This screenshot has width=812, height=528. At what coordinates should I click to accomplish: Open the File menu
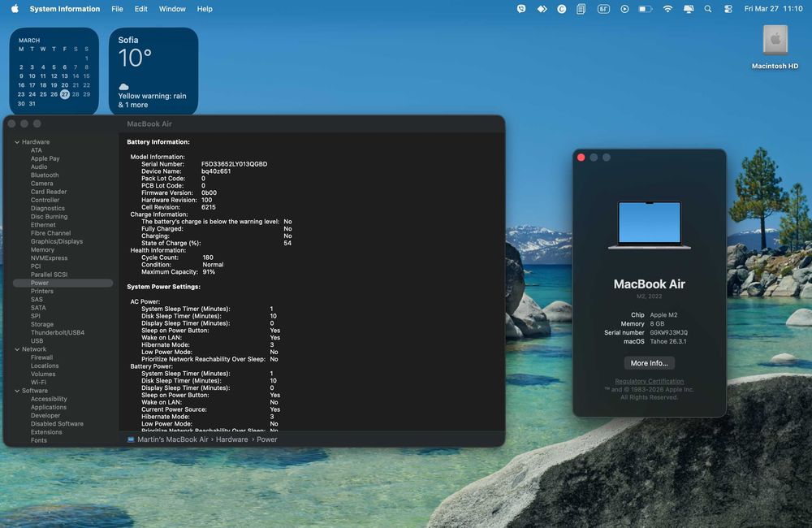(117, 9)
